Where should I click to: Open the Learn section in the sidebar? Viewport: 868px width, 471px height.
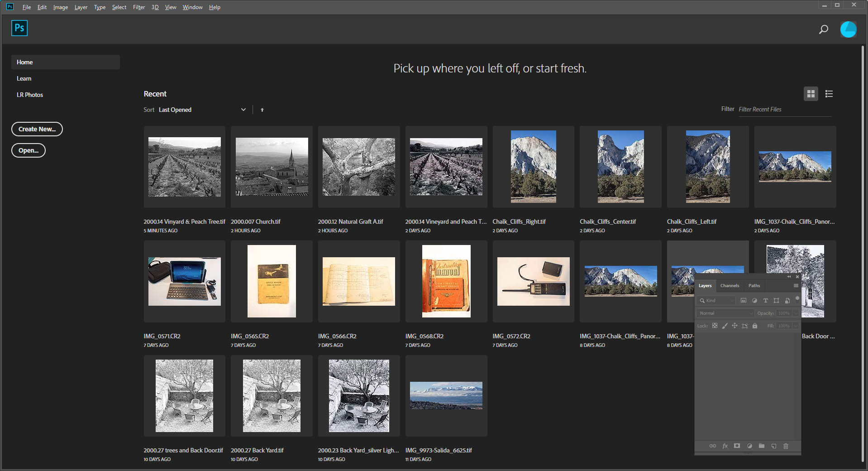pos(24,78)
